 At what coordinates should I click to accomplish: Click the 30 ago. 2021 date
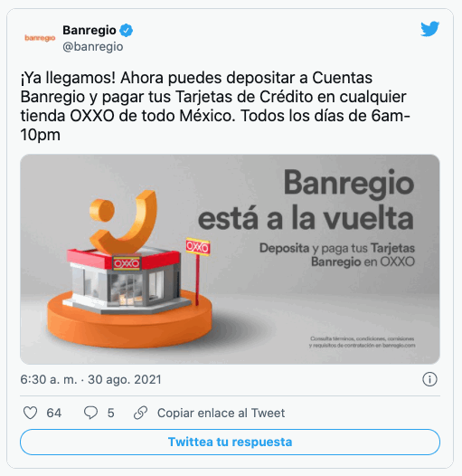125,379
